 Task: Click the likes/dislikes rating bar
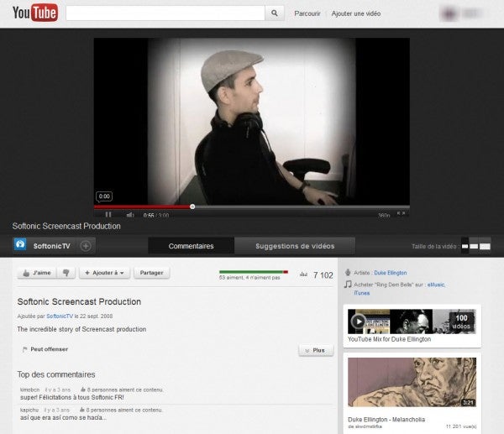pyautogui.click(x=254, y=272)
